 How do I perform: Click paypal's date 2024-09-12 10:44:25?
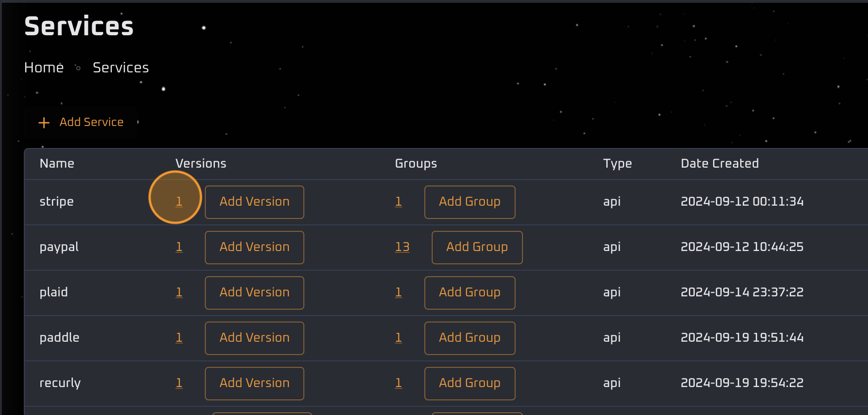742,247
